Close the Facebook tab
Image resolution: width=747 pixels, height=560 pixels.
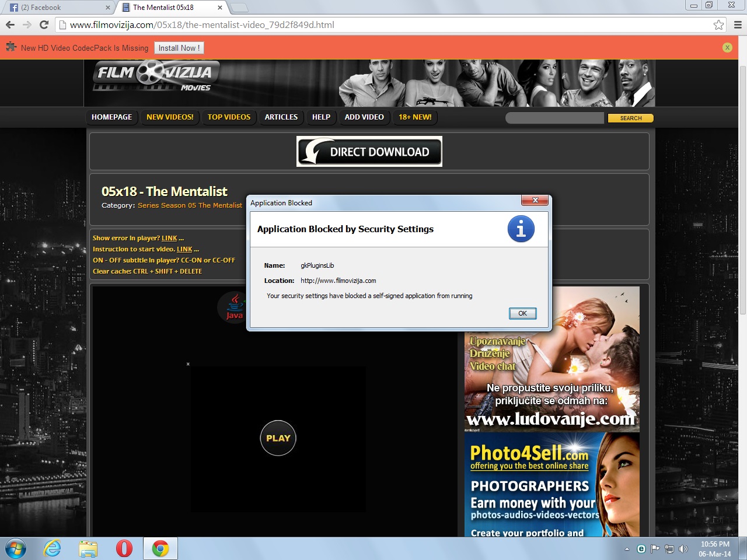pyautogui.click(x=108, y=8)
